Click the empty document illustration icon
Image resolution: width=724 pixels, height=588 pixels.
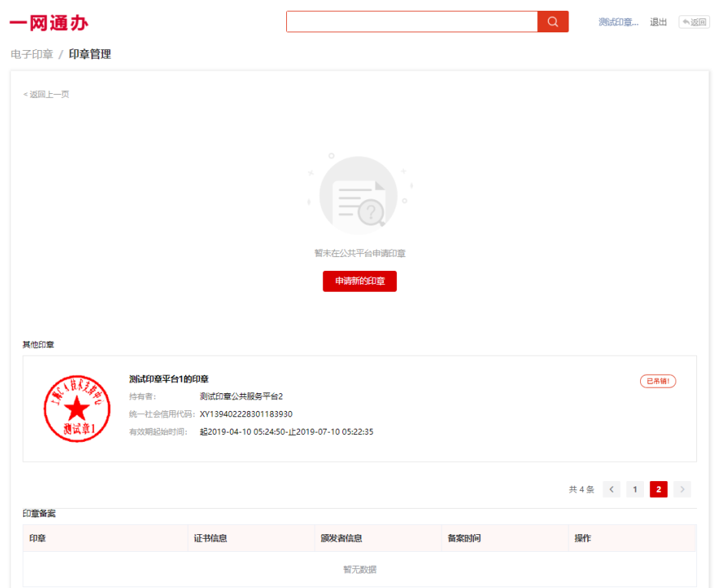[359, 195]
